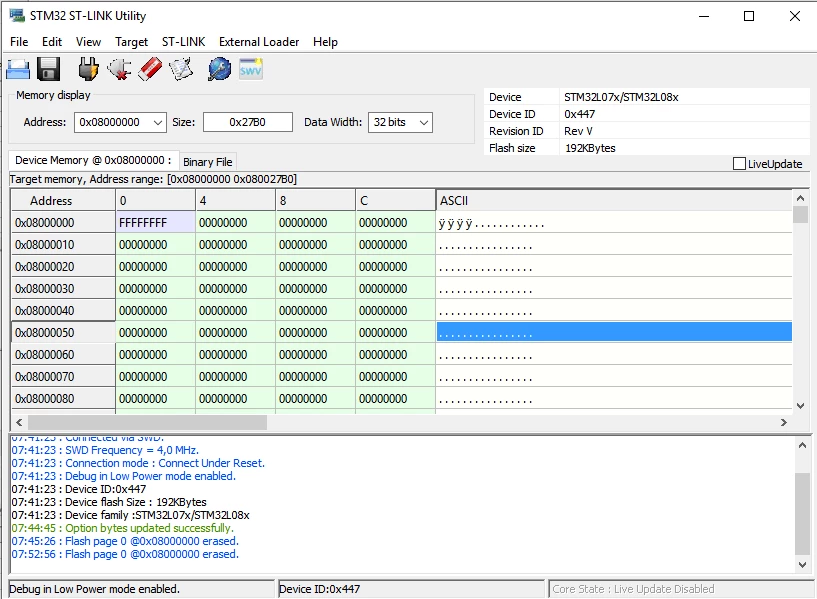817x599 pixels.
Task: Select row address 0x08000010
Action: (63, 244)
